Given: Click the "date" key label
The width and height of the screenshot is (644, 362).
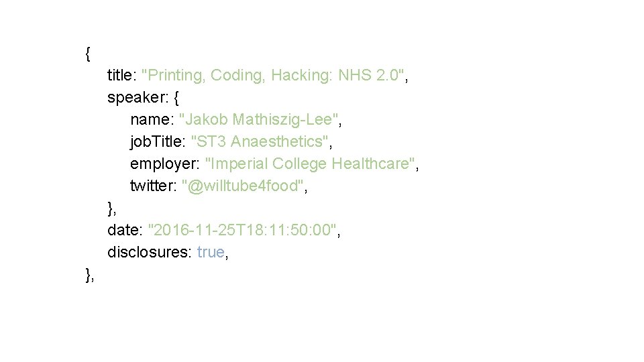Looking at the screenshot, I should pos(123,230).
